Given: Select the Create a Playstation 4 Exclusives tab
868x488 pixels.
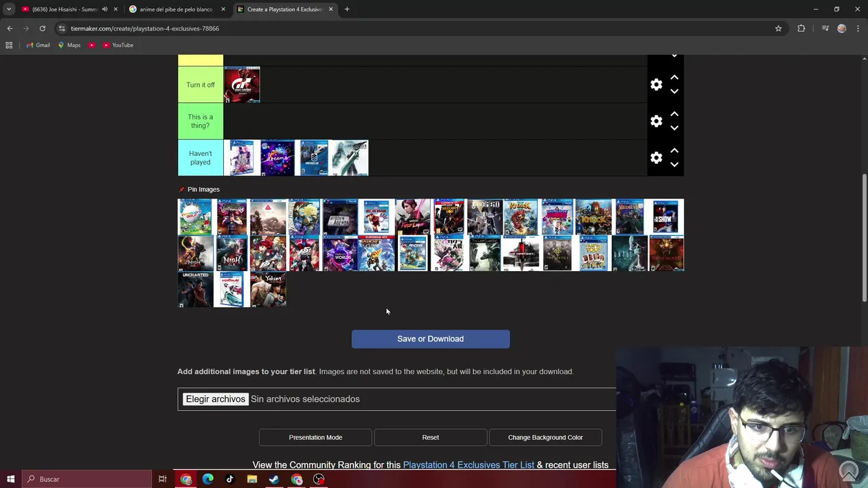Looking at the screenshot, I should click(x=285, y=9).
